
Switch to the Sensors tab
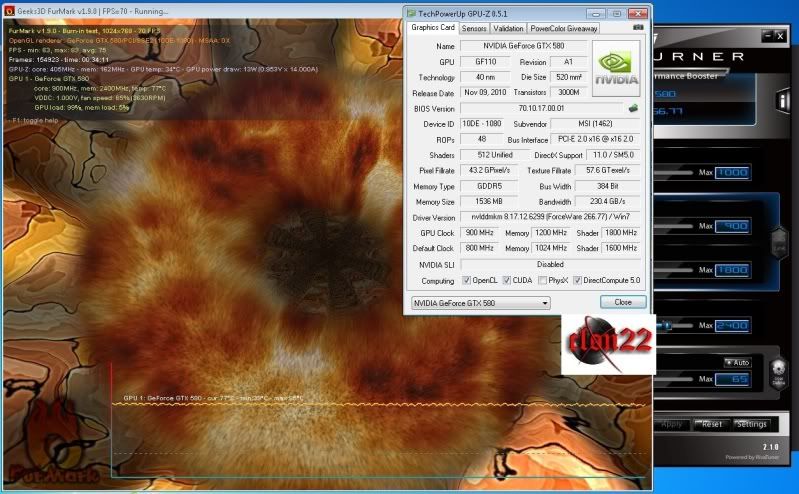pyautogui.click(x=474, y=29)
